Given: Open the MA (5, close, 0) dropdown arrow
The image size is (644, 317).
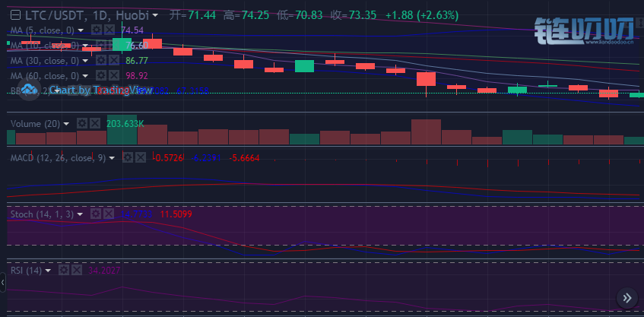Looking at the screenshot, I should [81, 30].
